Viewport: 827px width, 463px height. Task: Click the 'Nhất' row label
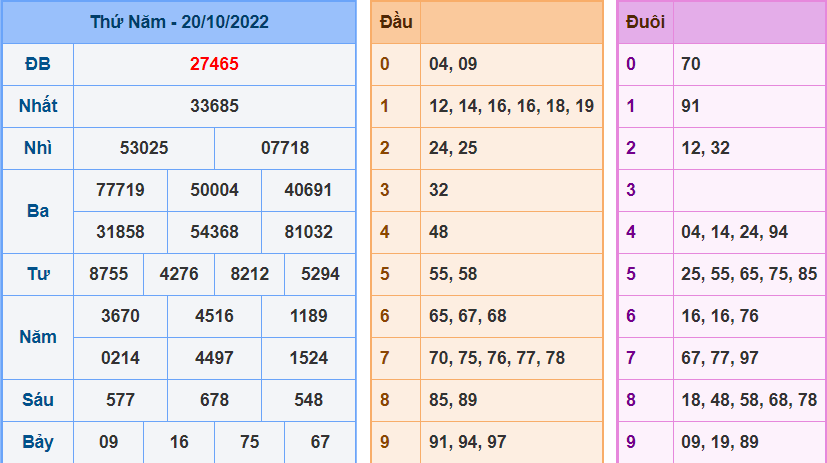(38, 106)
